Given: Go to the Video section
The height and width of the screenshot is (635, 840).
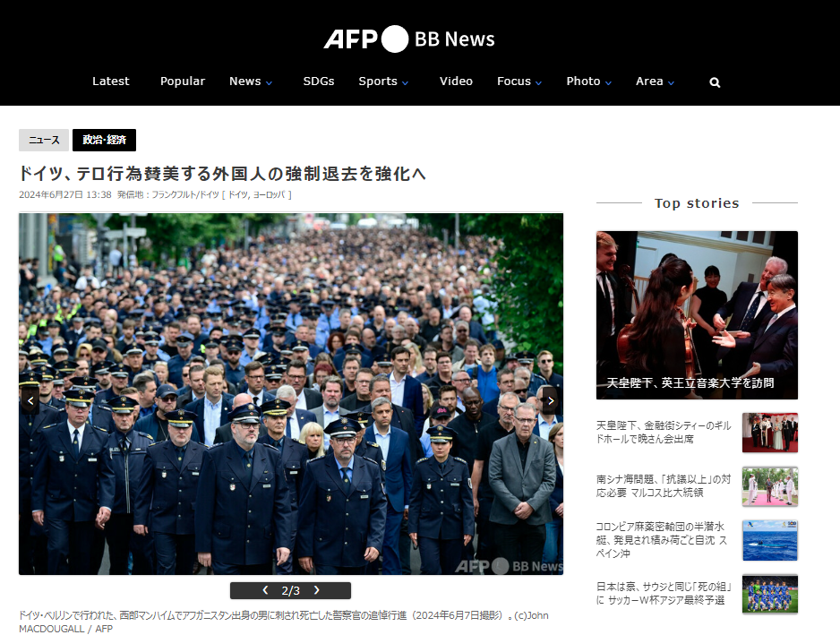Looking at the screenshot, I should (456, 82).
